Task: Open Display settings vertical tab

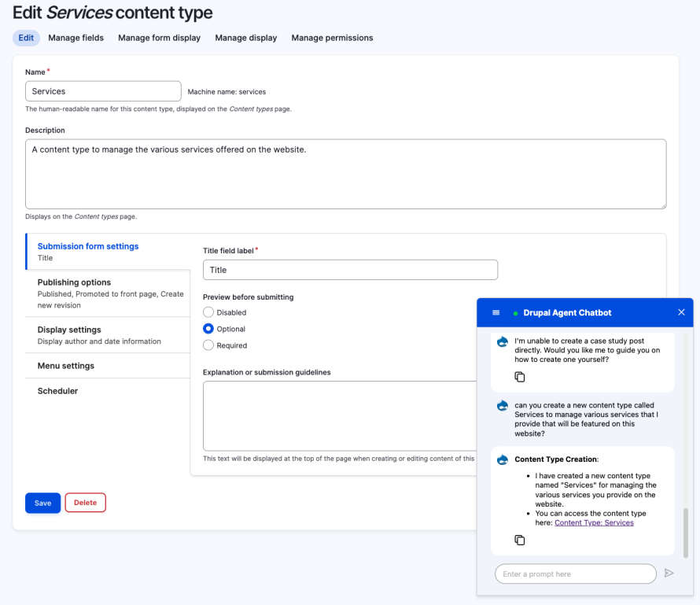Action: [108, 335]
